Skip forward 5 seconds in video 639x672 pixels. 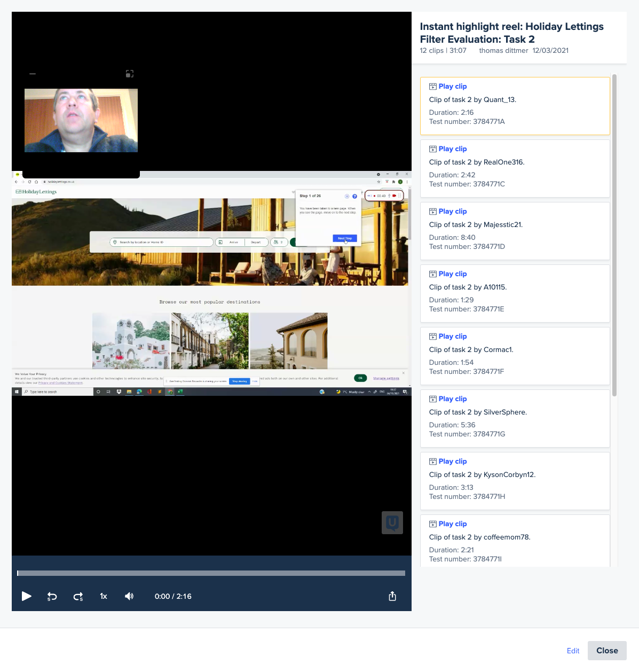pyautogui.click(x=78, y=596)
